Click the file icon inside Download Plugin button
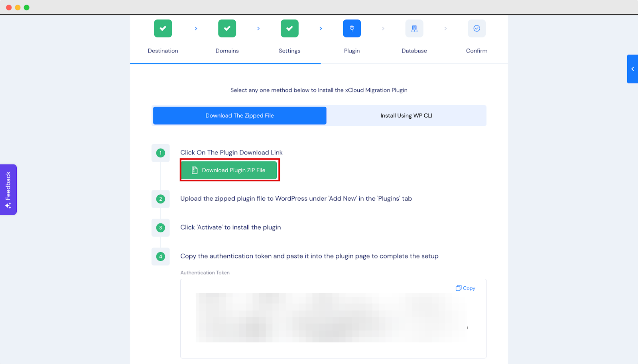 pyautogui.click(x=194, y=170)
